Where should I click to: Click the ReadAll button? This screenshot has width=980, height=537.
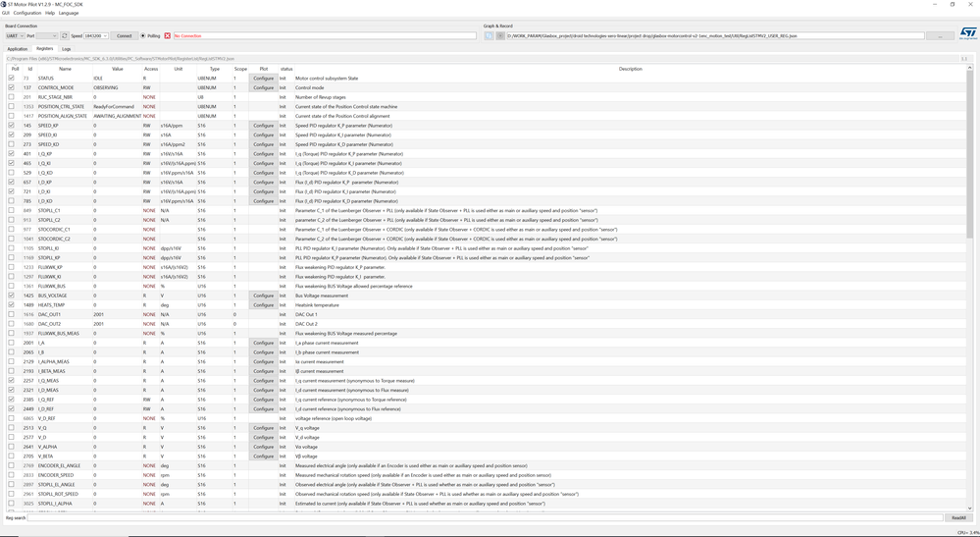pos(958,518)
